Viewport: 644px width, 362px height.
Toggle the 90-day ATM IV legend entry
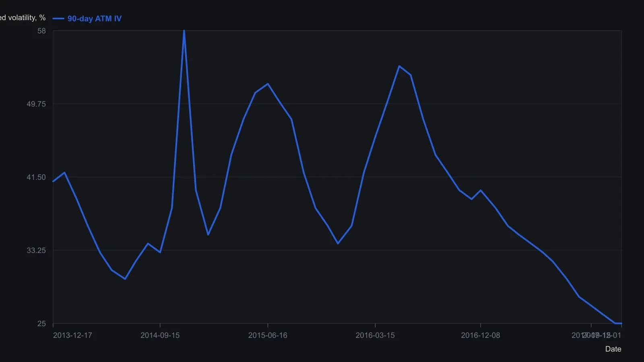pos(87,19)
